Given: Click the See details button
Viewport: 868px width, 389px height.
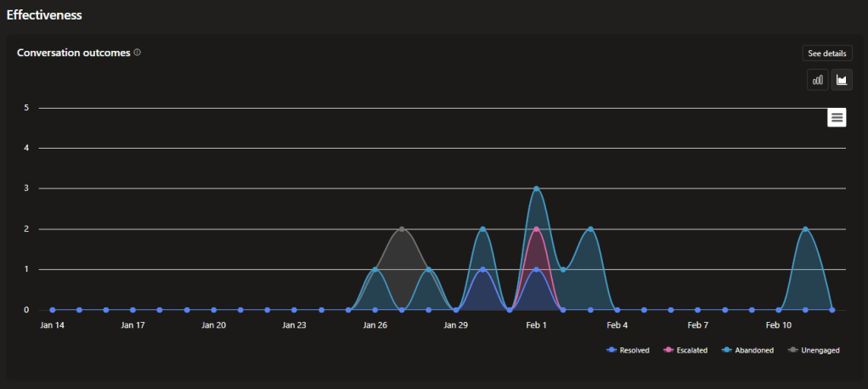Looking at the screenshot, I should pyautogui.click(x=826, y=54).
